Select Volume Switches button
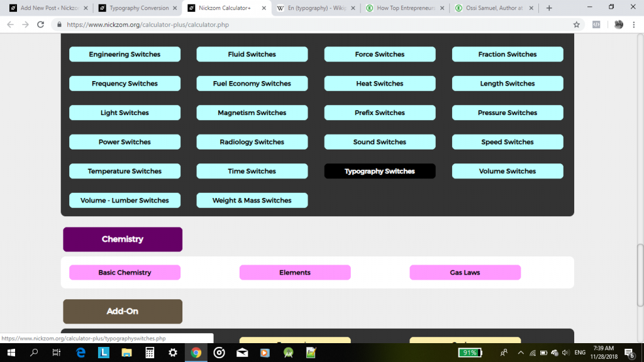644x362 pixels. click(508, 171)
